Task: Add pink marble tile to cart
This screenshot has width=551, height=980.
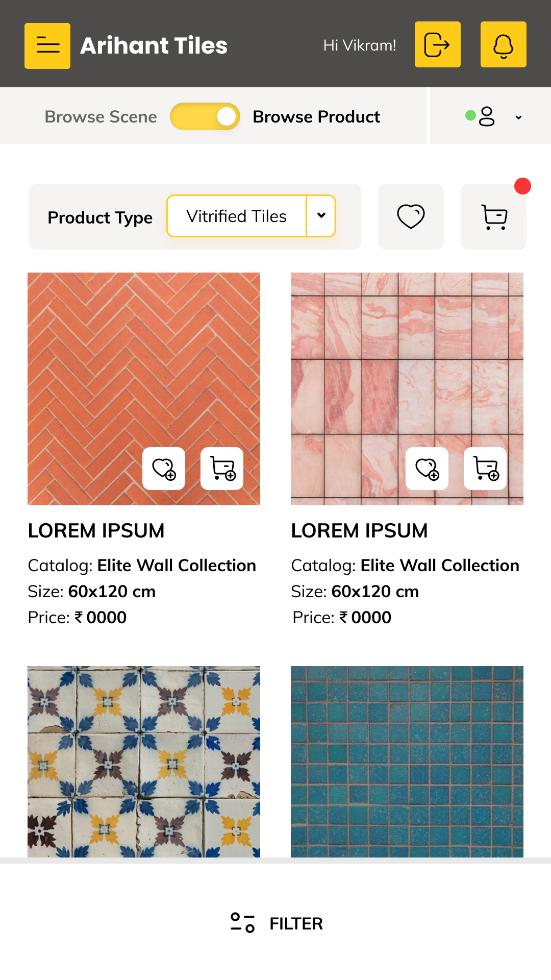Action: click(x=485, y=469)
